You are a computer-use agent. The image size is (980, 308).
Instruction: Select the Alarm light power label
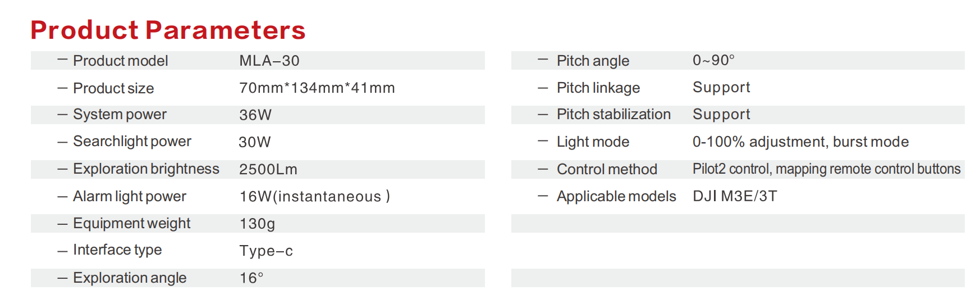130,197
